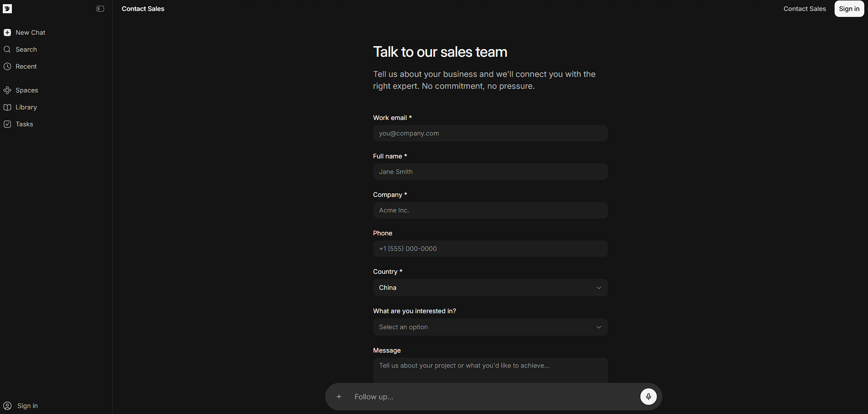The image size is (868, 414).
Task: Click the plus attachment icon in follow-up bar
Action: click(339, 397)
